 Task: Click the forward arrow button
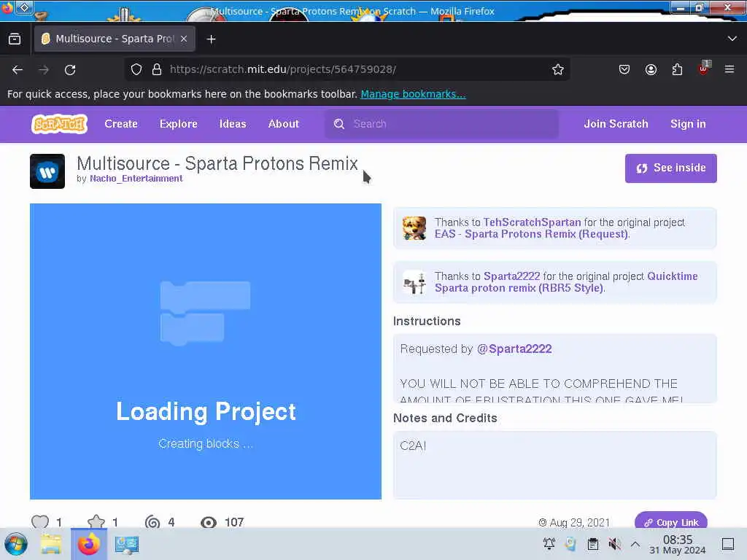[x=44, y=70]
